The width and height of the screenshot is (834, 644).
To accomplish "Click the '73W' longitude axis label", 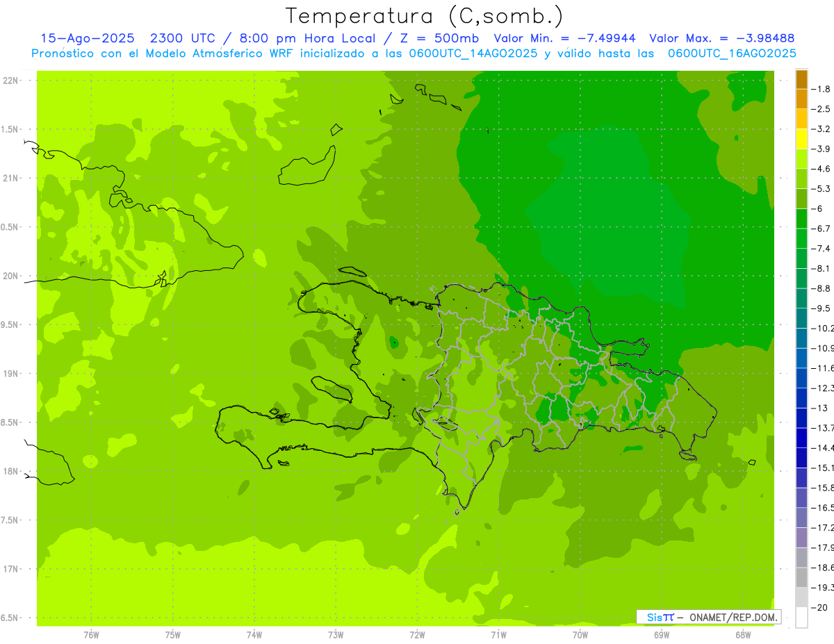I will [336, 635].
